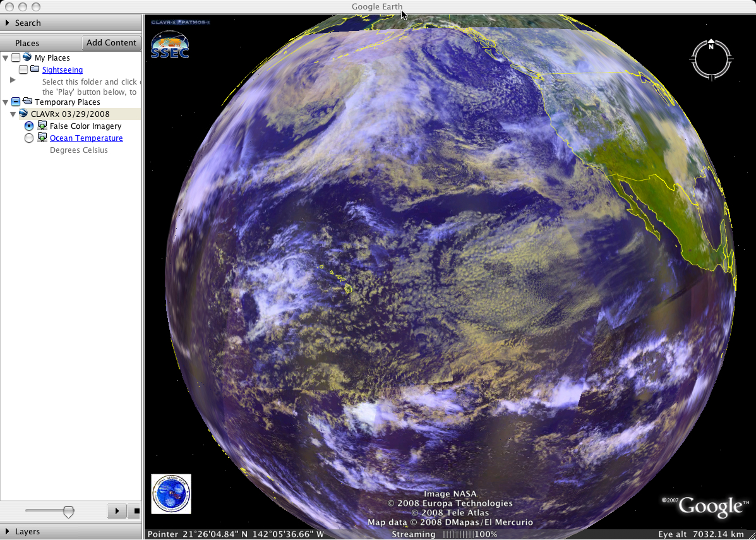756x540 pixels.
Task: Collapse the Temporary Places folder
Action: click(5, 102)
